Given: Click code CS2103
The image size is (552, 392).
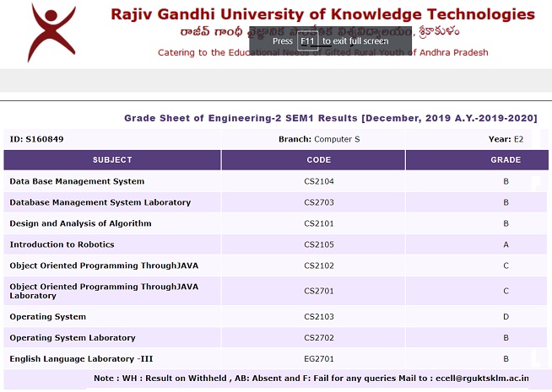Looking at the screenshot, I should pyautogui.click(x=319, y=317).
